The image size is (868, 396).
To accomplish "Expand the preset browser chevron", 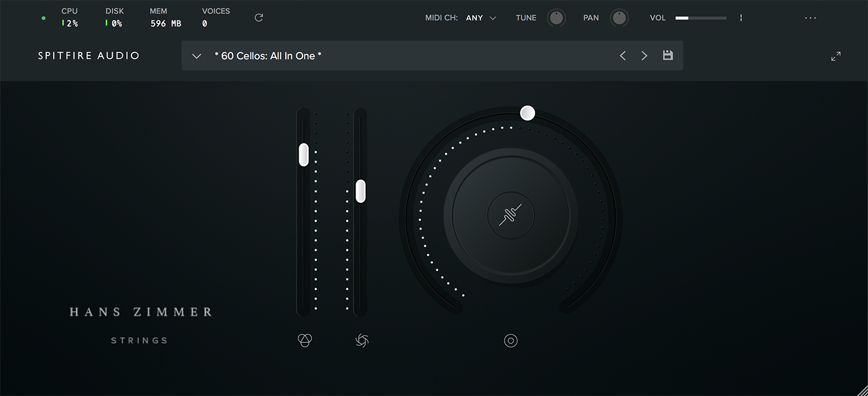I will click(197, 56).
